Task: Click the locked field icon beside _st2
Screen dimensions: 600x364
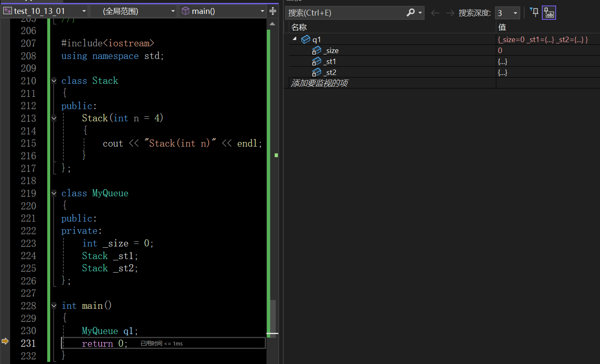Action: click(x=316, y=72)
